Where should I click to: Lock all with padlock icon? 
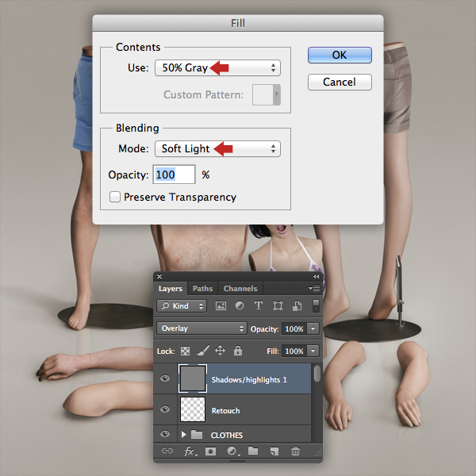[238, 351]
